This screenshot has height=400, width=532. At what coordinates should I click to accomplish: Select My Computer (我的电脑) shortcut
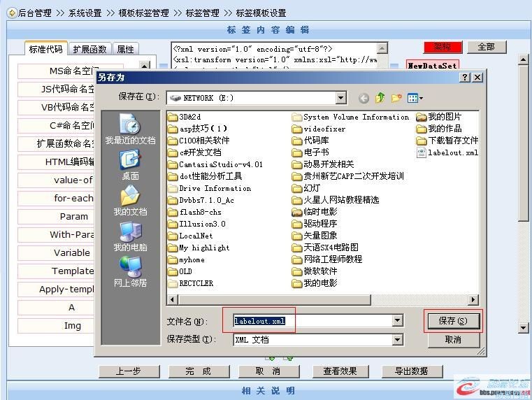click(x=130, y=236)
